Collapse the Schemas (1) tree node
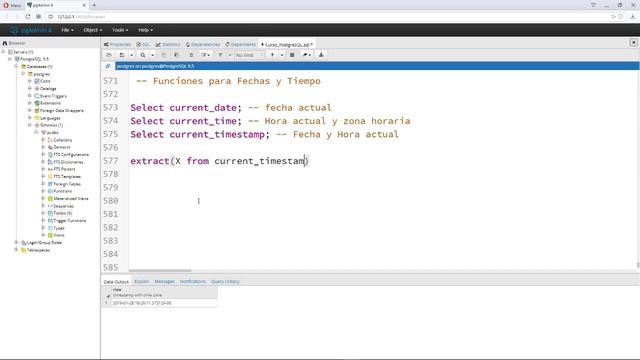Image resolution: width=640 pixels, height=360 pixels. point(30,125)
